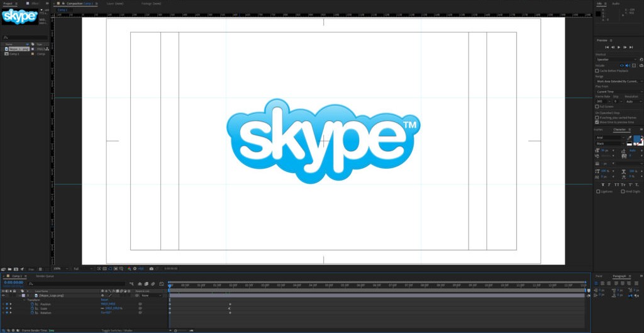This screenshot has width=644, height=333.
Task: Toggle include audio speaker icon in Preview
Action: tap(628, 65)
